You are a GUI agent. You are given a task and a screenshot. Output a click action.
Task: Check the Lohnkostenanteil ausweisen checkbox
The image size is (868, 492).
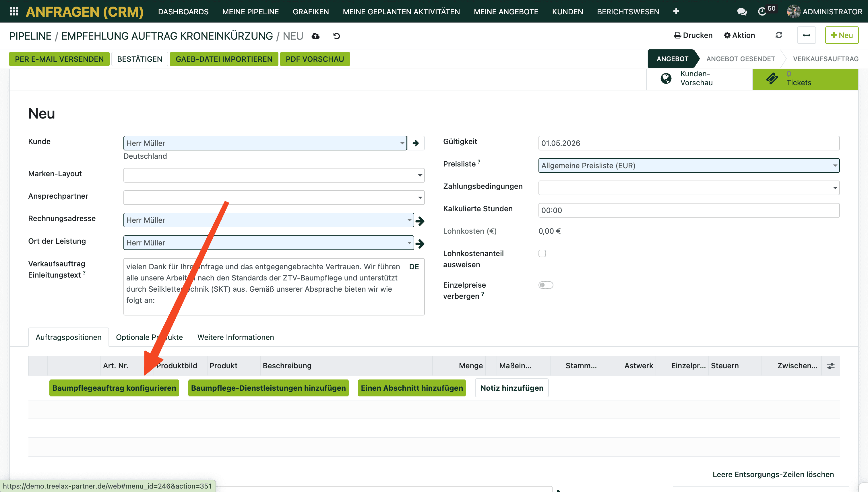pyautogui.click(x=542, y=253)
